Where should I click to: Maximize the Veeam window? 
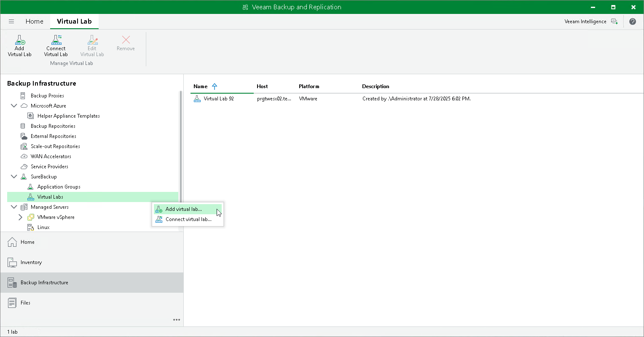click(x=613, y=7)
